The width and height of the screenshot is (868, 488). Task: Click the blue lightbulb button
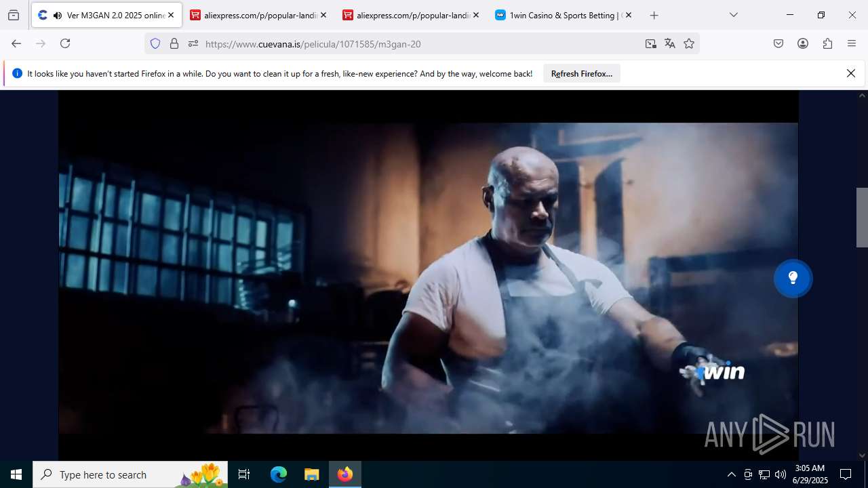(793, 278)
